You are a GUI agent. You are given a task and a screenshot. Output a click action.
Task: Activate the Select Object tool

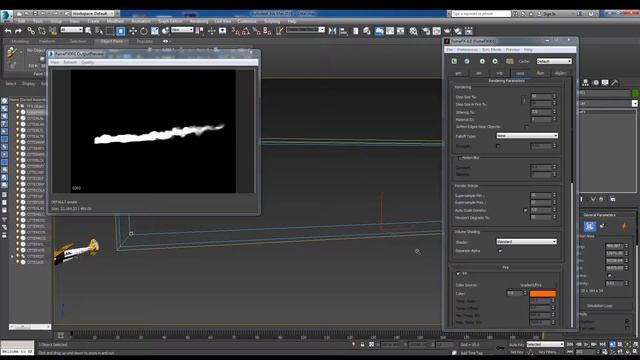[88, 31]
